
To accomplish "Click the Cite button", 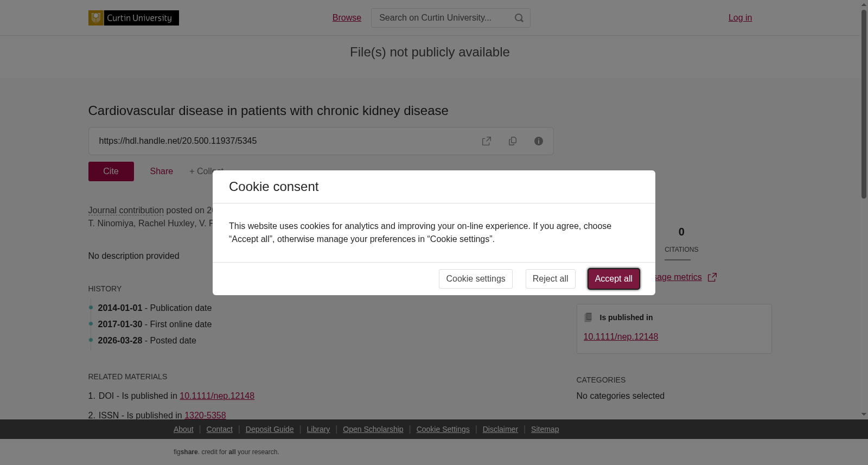I will [x=111, y=171].
